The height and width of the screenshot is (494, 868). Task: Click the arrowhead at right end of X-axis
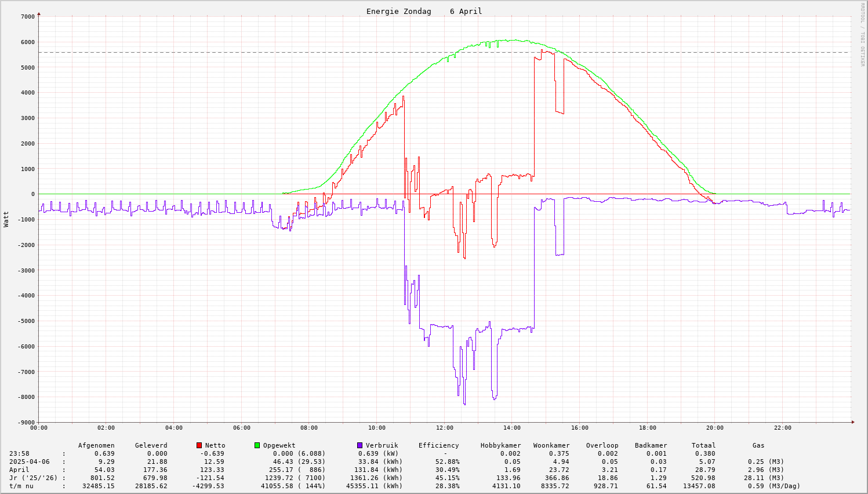853,422
